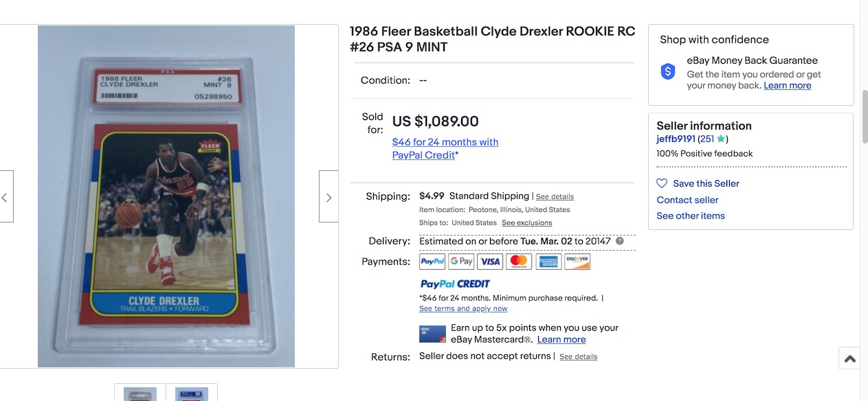Show the next product image

(329, 197)
